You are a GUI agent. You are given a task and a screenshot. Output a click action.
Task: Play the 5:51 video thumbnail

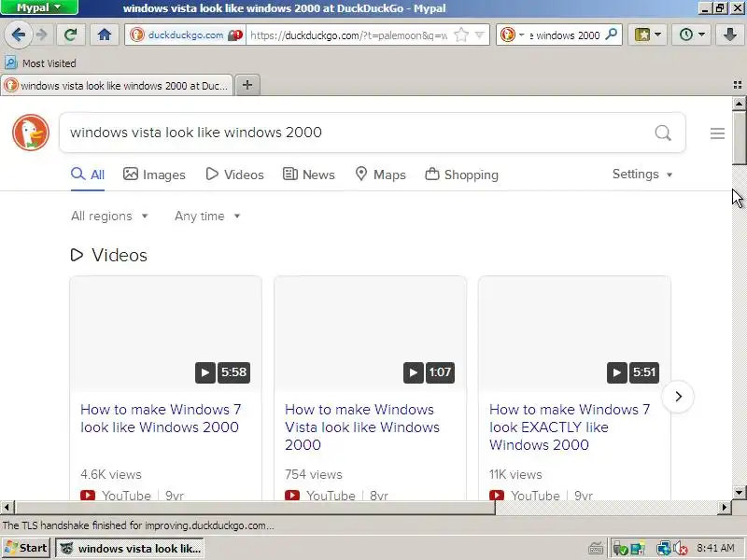(x=574, y=334)
